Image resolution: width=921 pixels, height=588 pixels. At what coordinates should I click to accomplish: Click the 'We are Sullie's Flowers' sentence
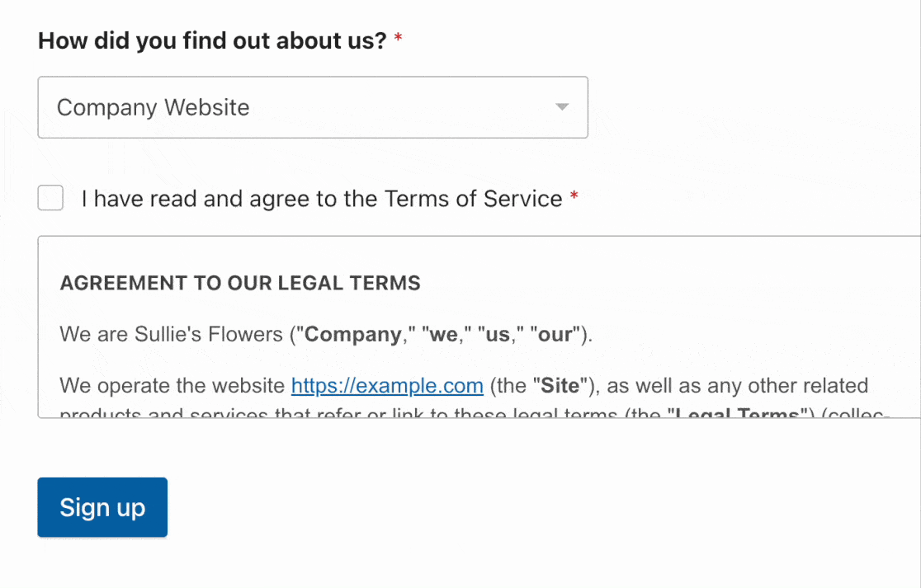tap(326, 334)
